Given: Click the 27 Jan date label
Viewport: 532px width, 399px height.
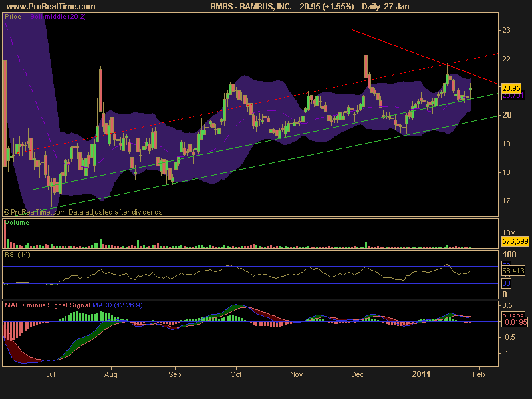Looking at the screenshot, I should pyautogui.click(x=397, y=7).
